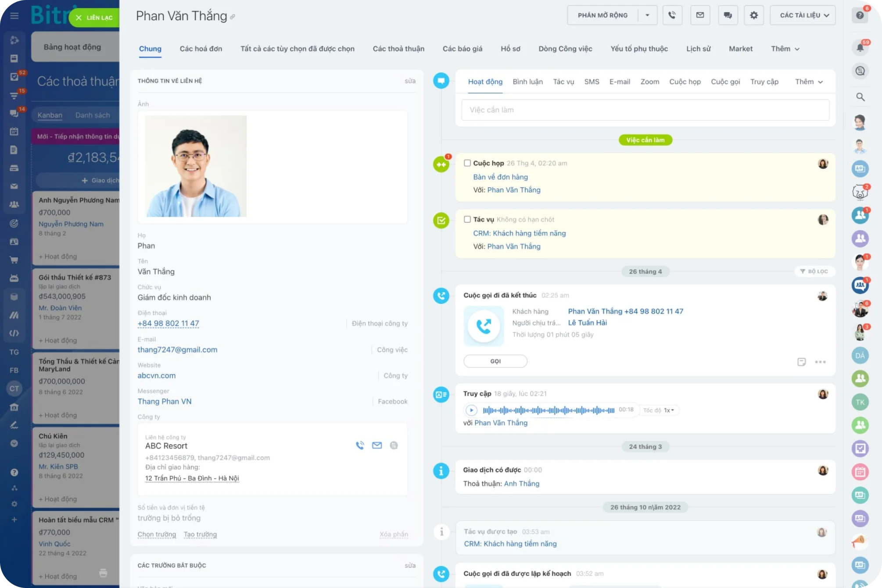Open playback speed 1x dropdown
Image resolution: width=882 pixels, height=588 pixels.
(x=668, y=410)
